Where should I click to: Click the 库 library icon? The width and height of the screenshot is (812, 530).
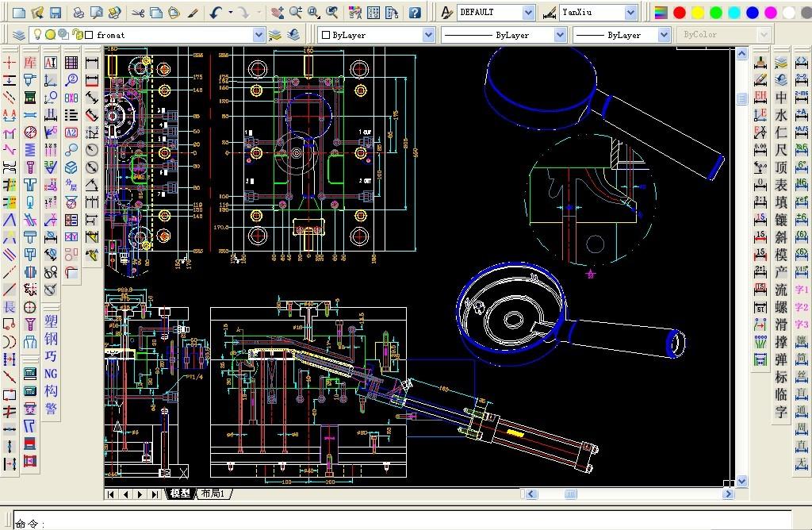pyautogui.click(x=30, y=63)
